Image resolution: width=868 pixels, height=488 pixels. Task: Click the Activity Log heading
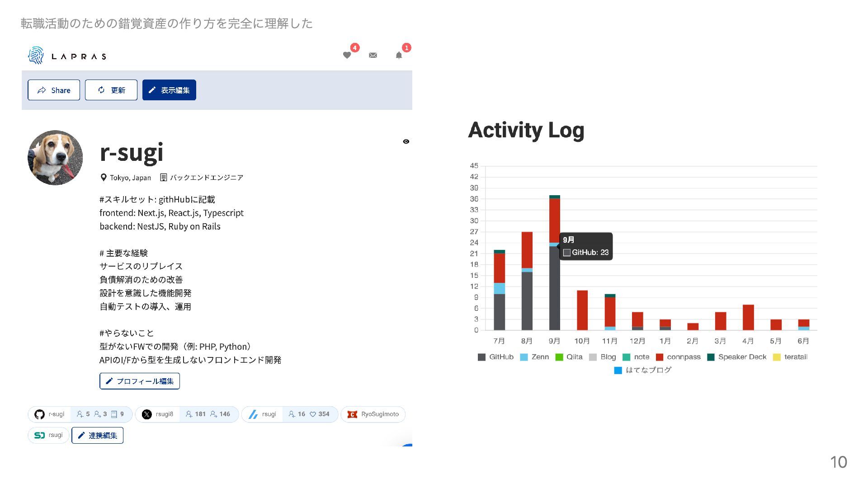526,130
